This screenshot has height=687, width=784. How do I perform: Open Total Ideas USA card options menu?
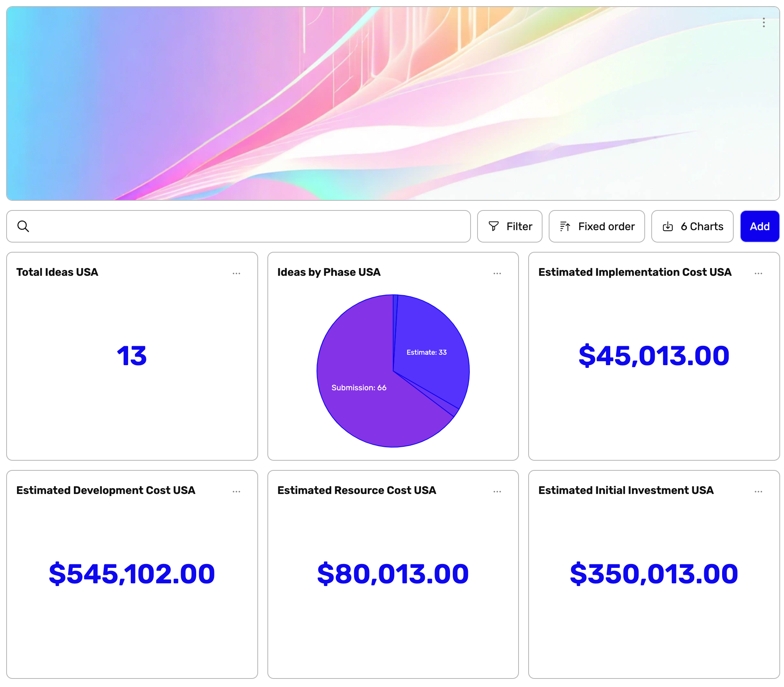(236, 273)
